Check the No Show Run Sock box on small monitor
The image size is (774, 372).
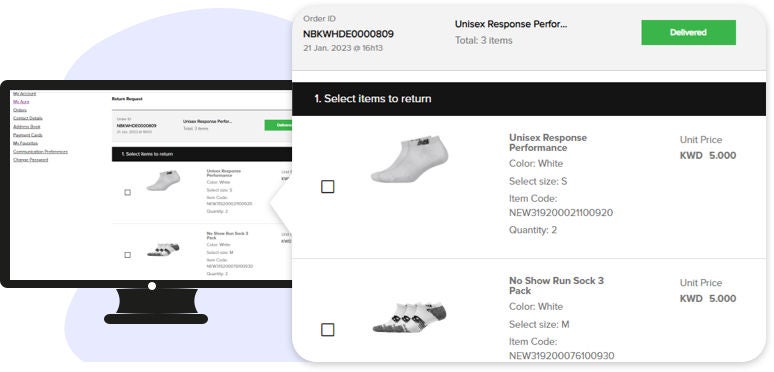(x=127, y=255)
